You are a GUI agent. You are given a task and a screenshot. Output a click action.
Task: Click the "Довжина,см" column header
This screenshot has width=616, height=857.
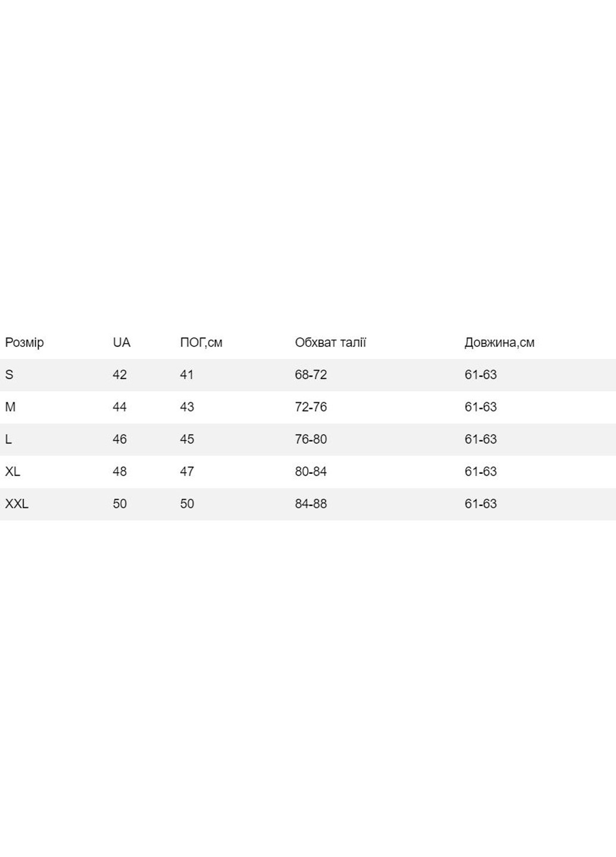click(499, 343)
